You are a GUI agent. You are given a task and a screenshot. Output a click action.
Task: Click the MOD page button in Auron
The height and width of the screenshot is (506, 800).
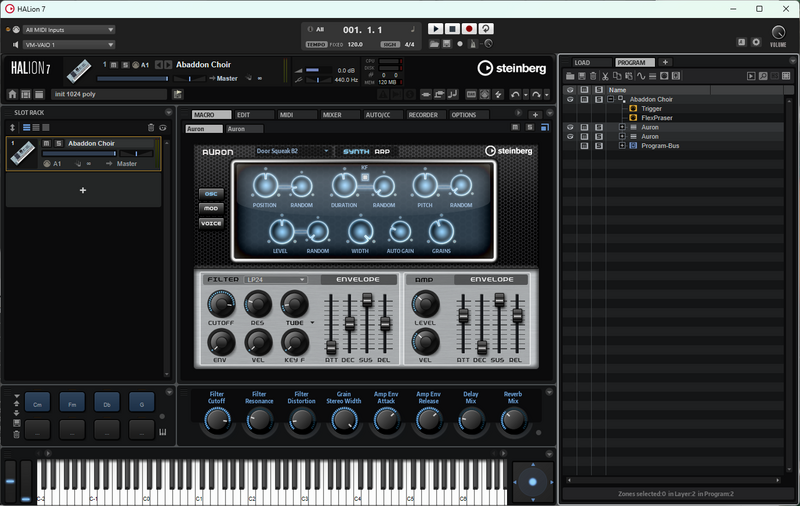[211, 209]
